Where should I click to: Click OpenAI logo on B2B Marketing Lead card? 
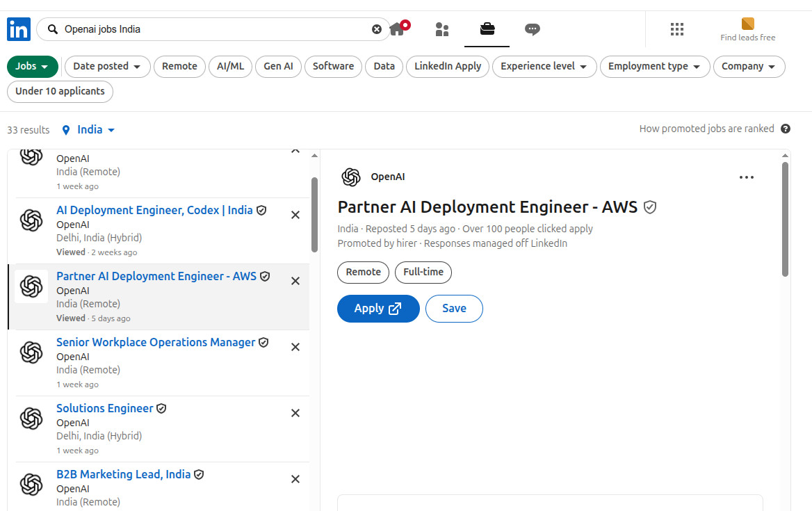tap(31, 484)
